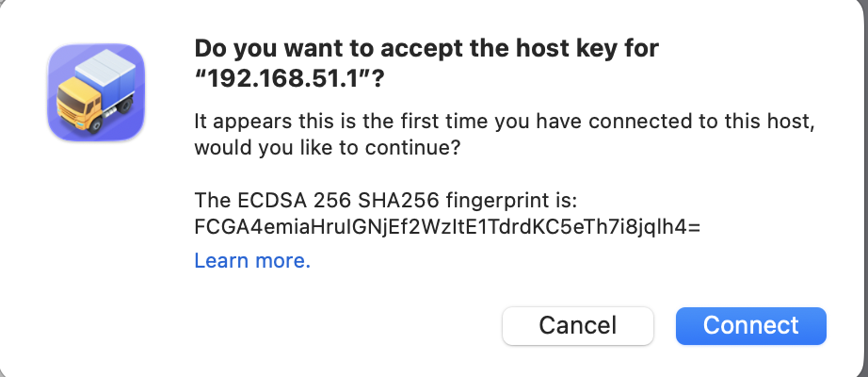Screen dimensions: 868x377
Task: Click the "The ECDSA 256 SHA256 fingerprint is:" label
Action: click(x=391, y=200)
